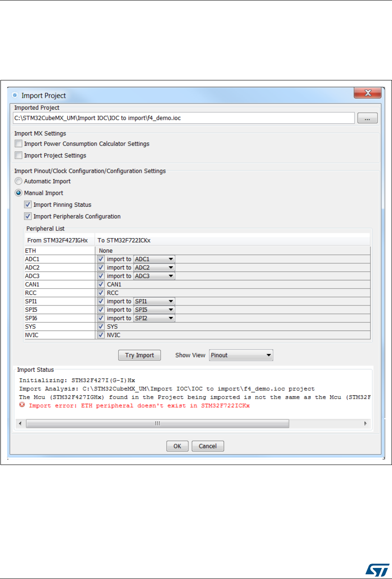Open the browse (...) file button
The height and width of the screenshot is (579, 392).
point(367,118)
